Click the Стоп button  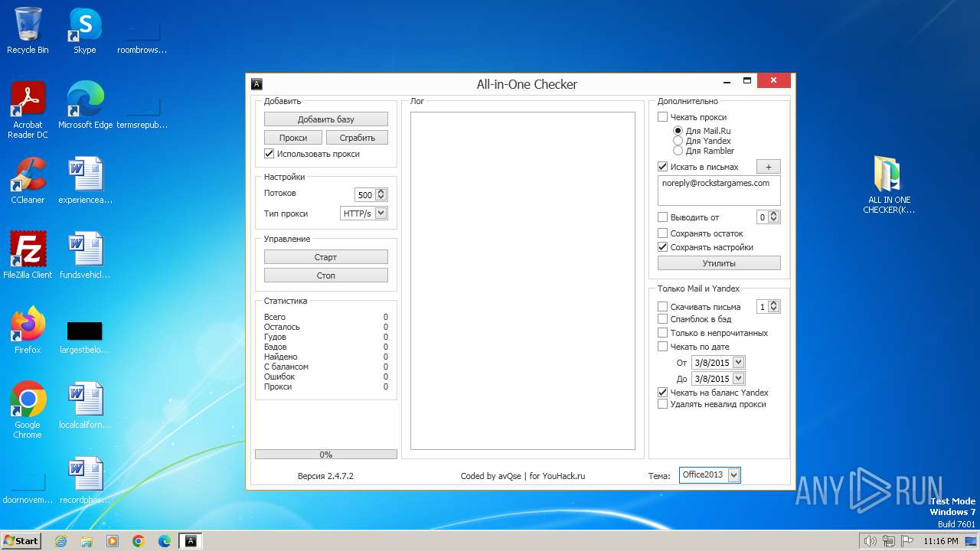(326, 275)
